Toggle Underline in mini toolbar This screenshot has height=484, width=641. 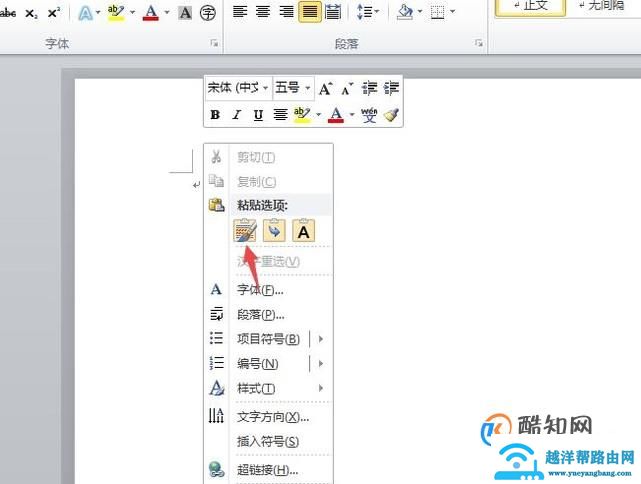(x=258, y=115)
